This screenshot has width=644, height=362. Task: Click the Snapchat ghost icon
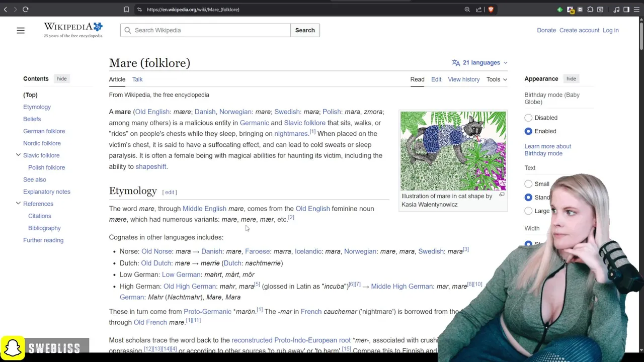[13, 348]
